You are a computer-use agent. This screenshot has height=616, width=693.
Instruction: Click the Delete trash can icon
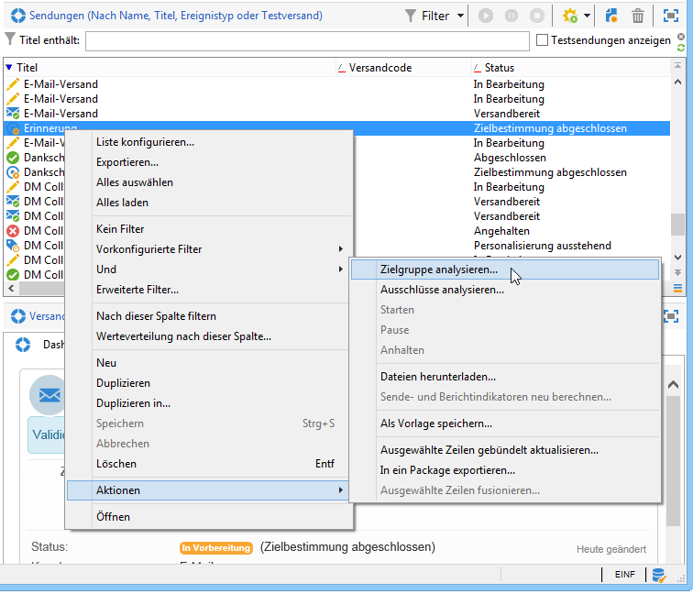(638, 16)
